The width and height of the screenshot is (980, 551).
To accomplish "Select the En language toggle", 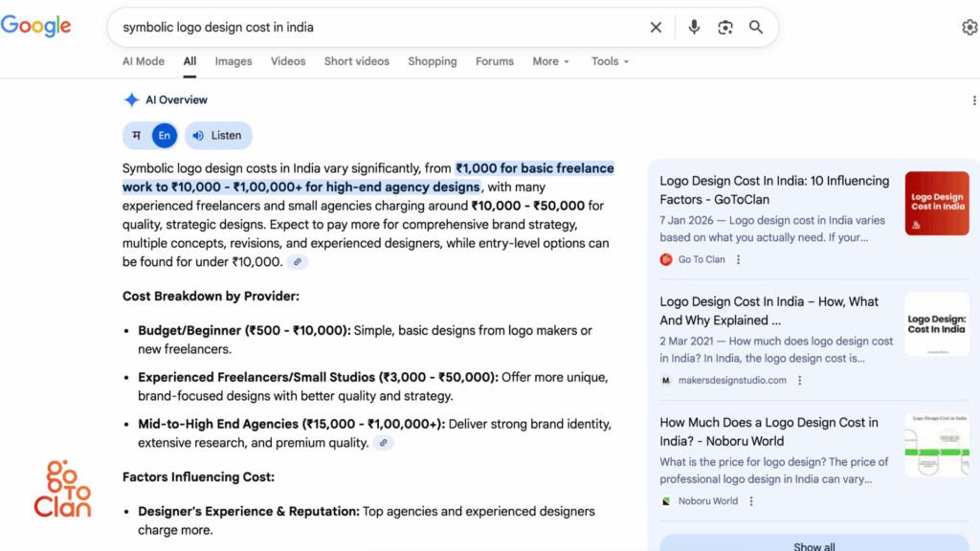I will pyautogui.click(x=164, y=135).
